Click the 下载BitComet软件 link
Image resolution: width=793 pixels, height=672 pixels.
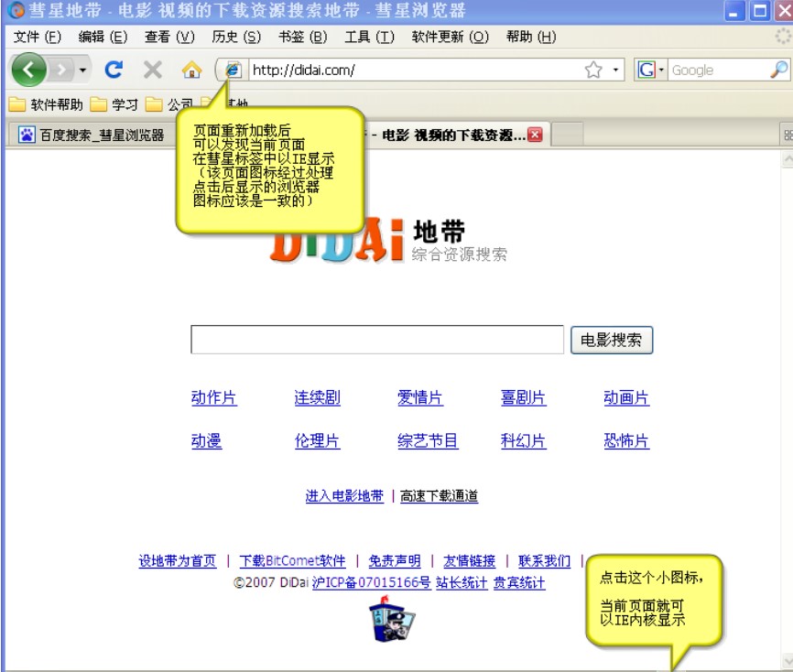point(292,560)
